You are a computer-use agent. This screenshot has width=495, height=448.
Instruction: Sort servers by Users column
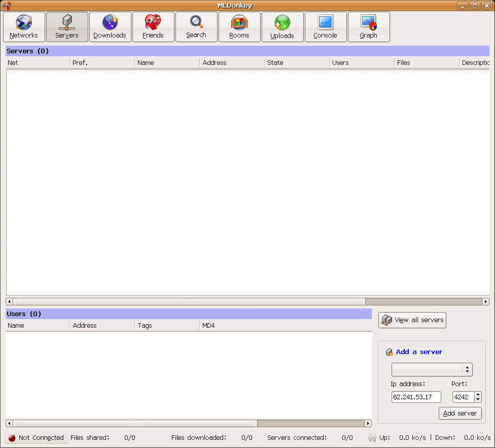(362, 63)
